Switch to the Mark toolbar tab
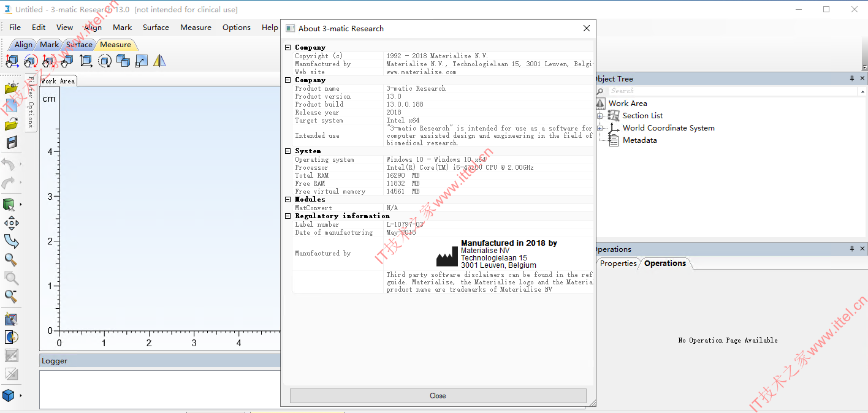Viewport: 868px width, 413px height. point(49,44)
